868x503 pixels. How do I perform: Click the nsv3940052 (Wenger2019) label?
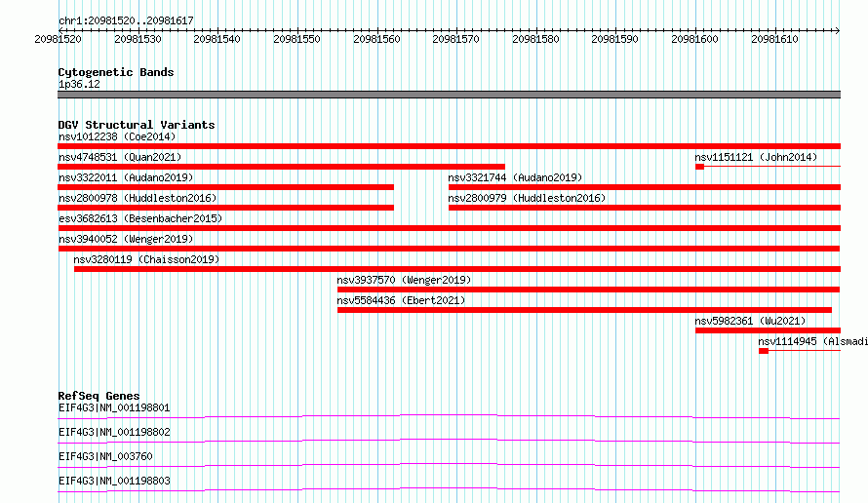(126, 239)
